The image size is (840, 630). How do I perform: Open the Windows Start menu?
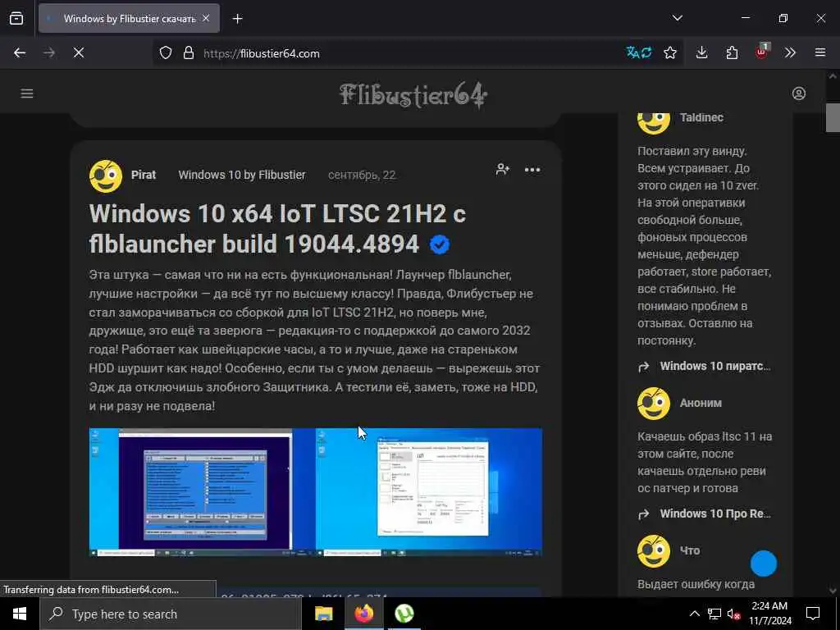pyautogui.click(x=20, y=614)
